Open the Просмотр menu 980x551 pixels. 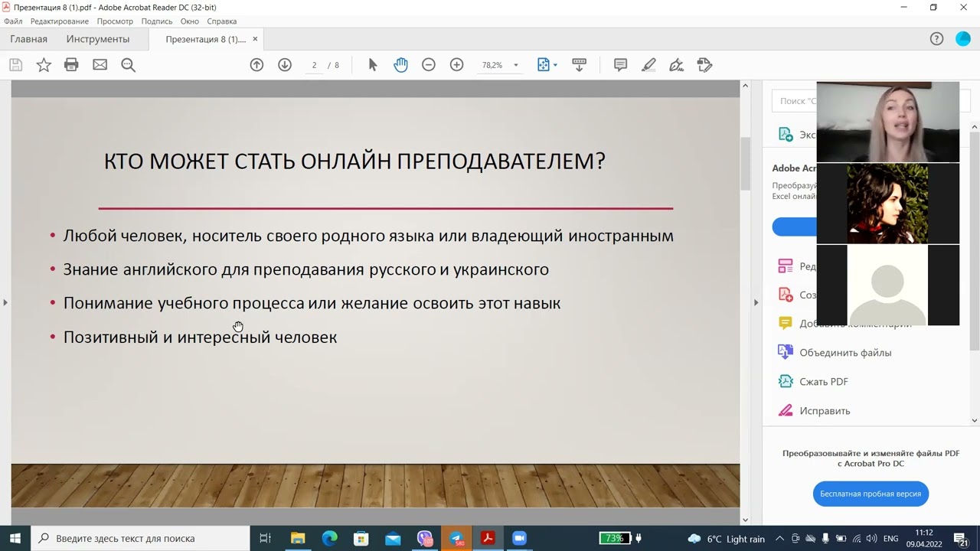coord(115,21)
